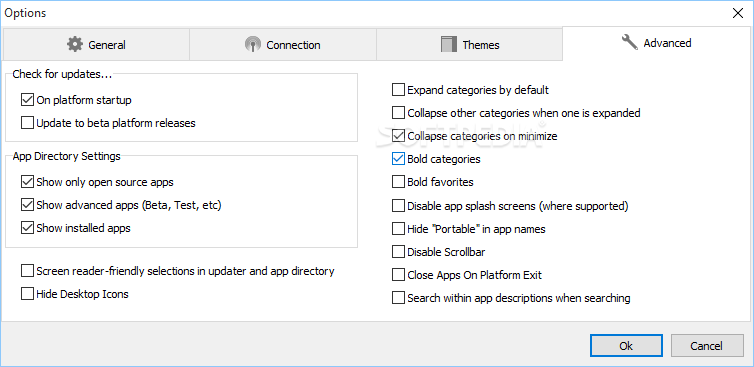Confirm settings with Ok button
754x367 pixels.
(x=626, y=345)
